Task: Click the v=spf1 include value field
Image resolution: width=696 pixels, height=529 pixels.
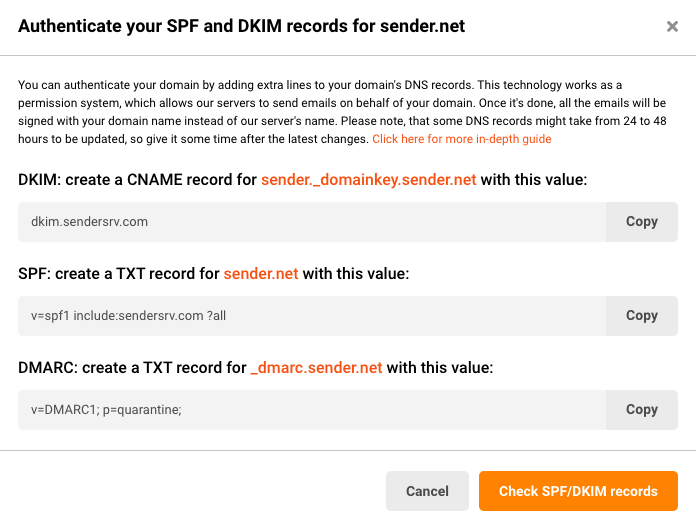Action: coord(312,316)
